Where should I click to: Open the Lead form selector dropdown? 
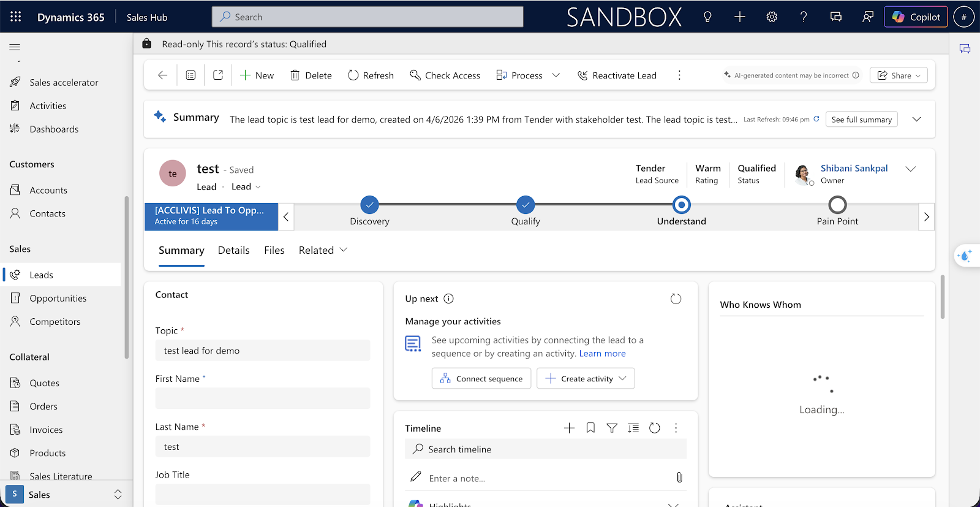click(246, 186)
